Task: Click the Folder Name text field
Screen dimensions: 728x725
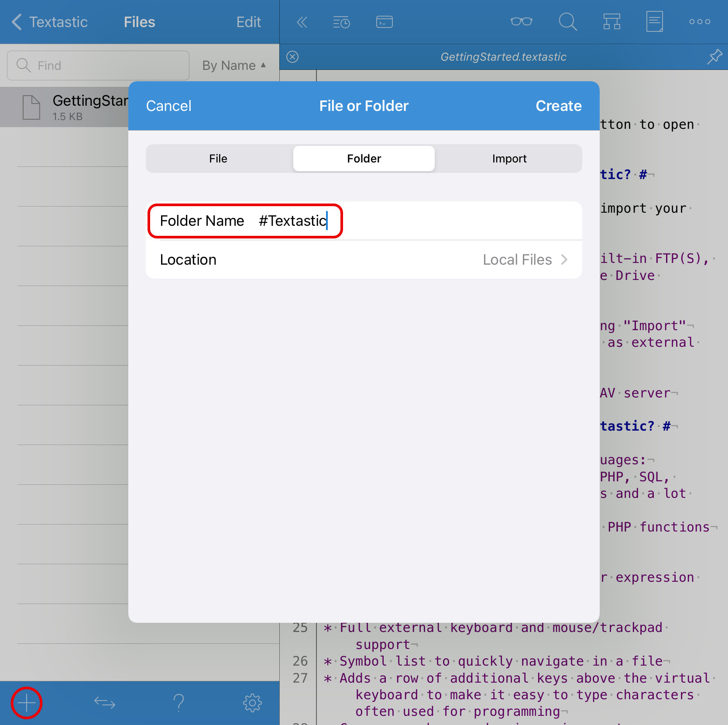Action: 364,221
